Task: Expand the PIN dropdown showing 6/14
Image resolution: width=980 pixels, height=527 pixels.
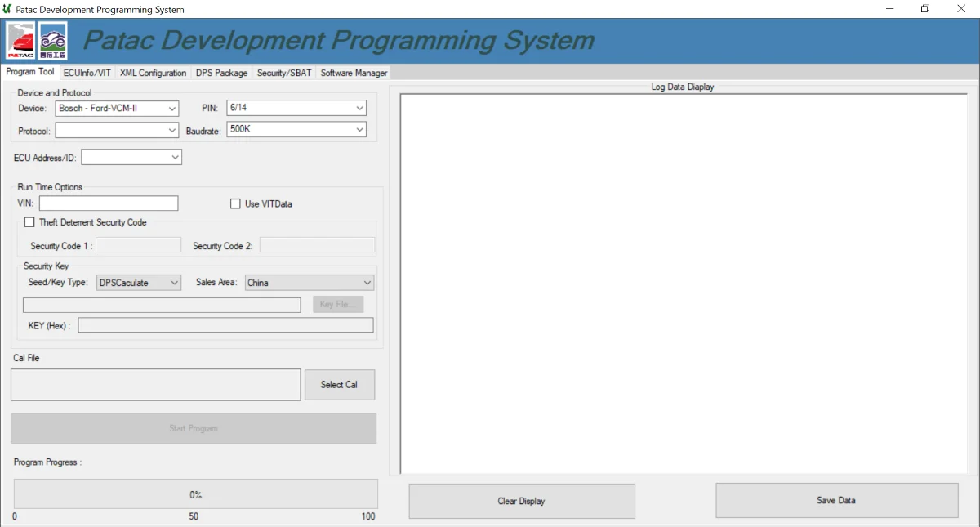Action: click(x=296, y=108)
